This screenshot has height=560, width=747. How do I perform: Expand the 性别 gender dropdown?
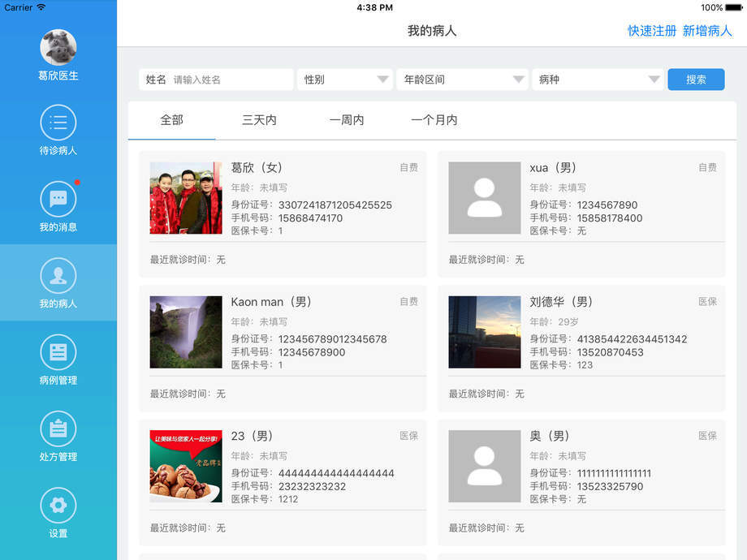click(344, 80)
